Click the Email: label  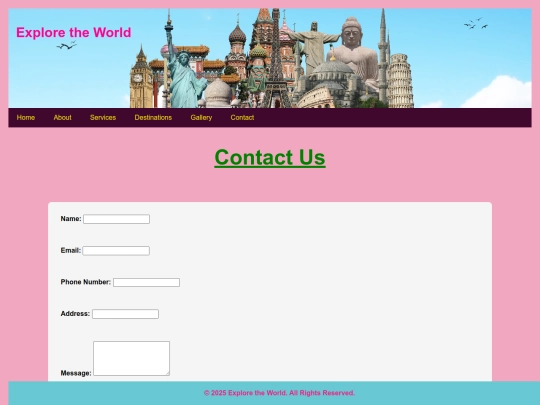tap(71, 251)
